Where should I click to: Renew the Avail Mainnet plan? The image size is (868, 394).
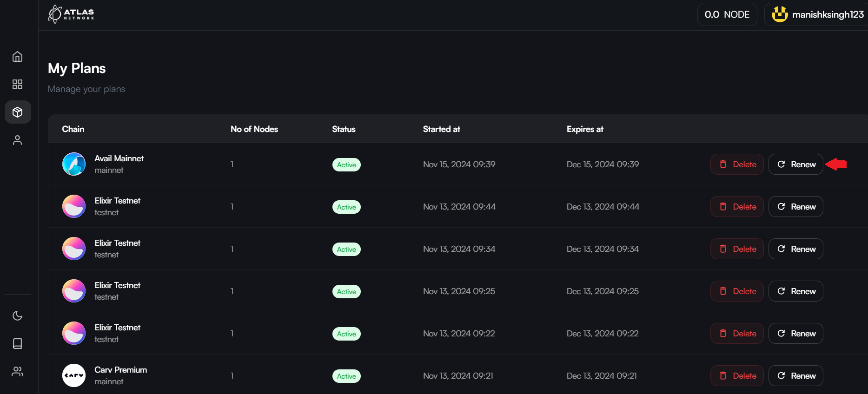coord(795,164)
